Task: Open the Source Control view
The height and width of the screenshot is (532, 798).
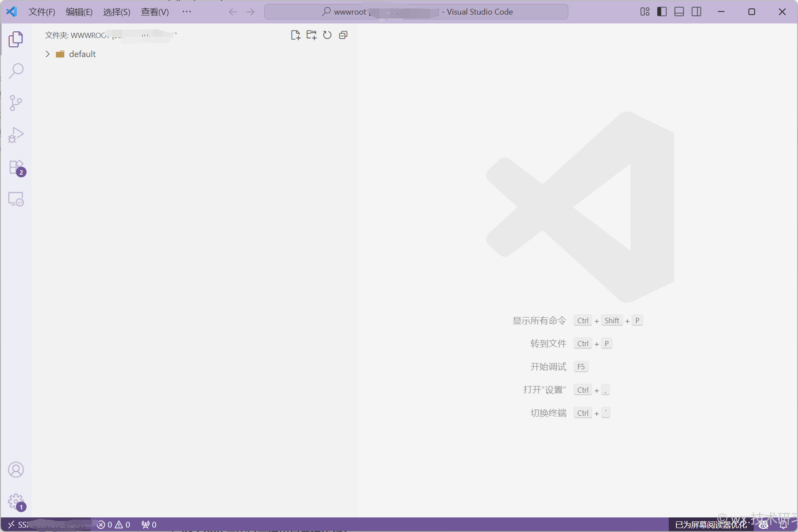Action: pos(16,103)
